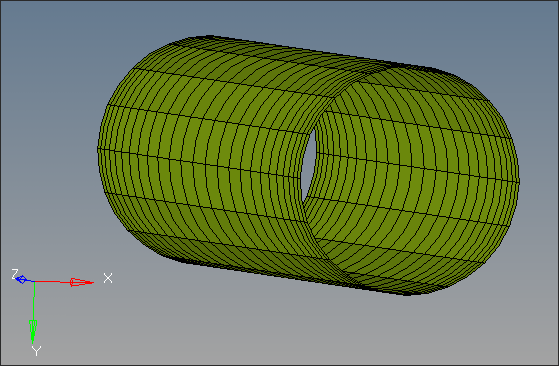Select the white Z axis label
559x366 pixels.
[x=14, y=274]
